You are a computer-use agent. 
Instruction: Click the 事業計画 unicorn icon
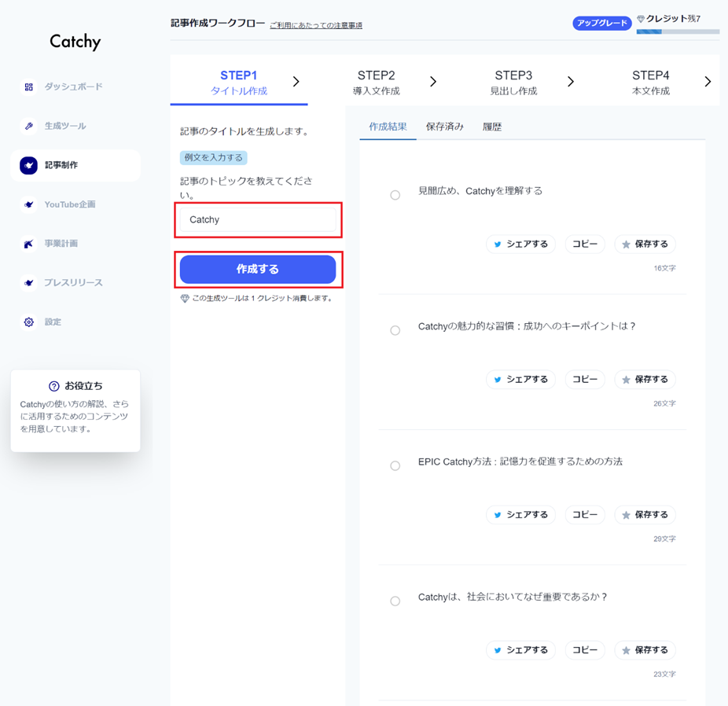click(29, 244)
